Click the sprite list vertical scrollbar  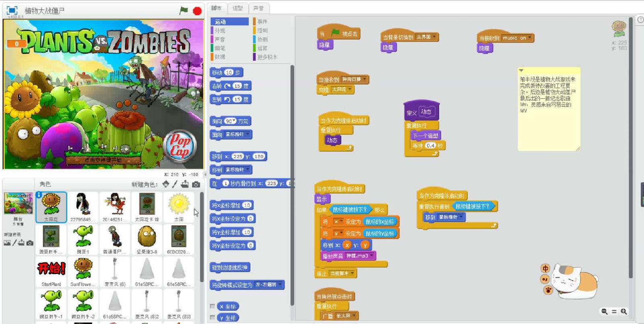(202, 237)
